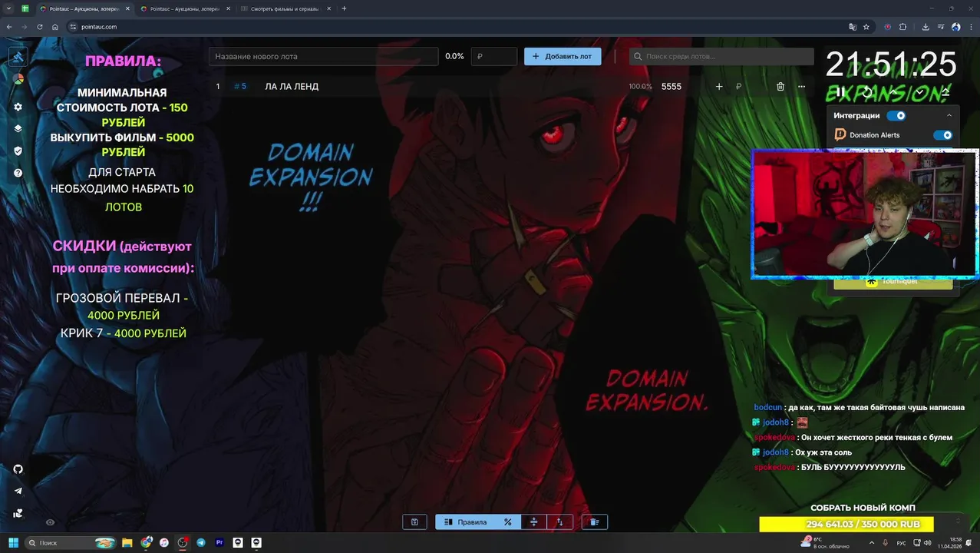Focus the ruble amount field for new lot
980x553 pixels.
coord(493,56)
